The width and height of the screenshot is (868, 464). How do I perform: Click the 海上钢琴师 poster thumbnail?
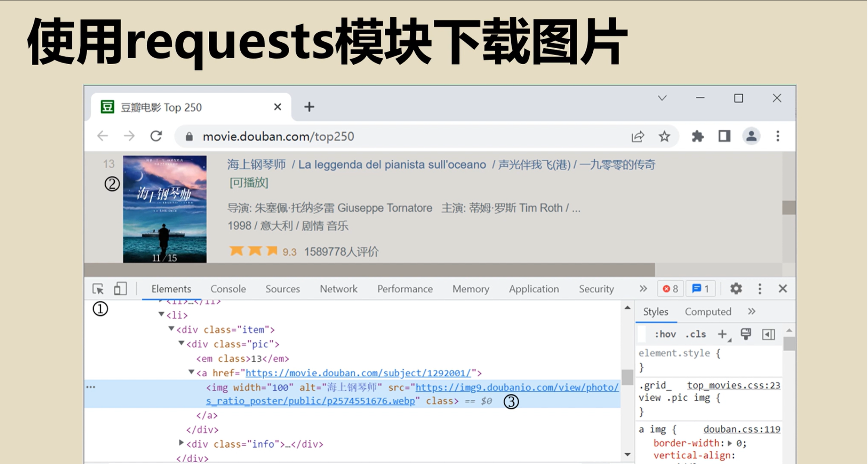pyautogui.click(x=165, y=209)
